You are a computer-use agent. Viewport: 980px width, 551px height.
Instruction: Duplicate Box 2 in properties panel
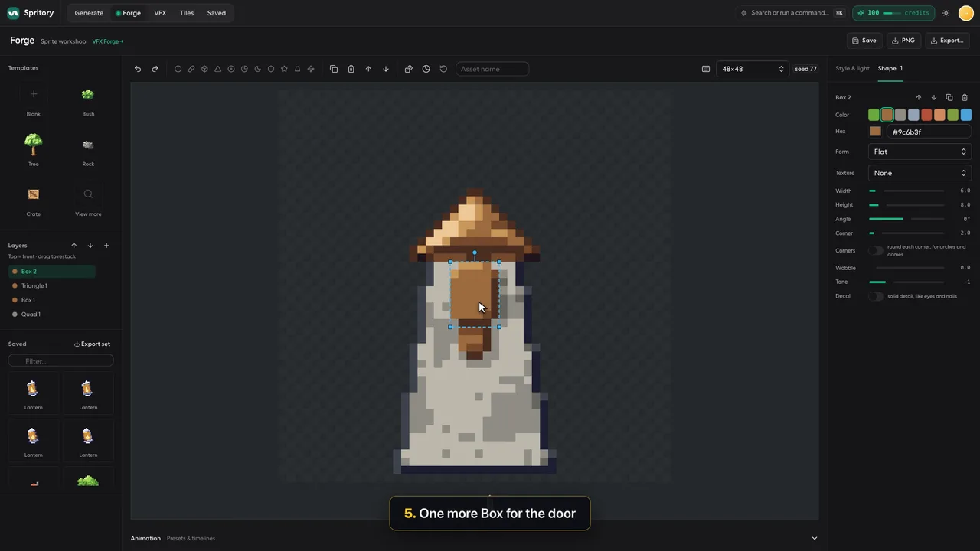pyautogui.click(x=949, y=98)
